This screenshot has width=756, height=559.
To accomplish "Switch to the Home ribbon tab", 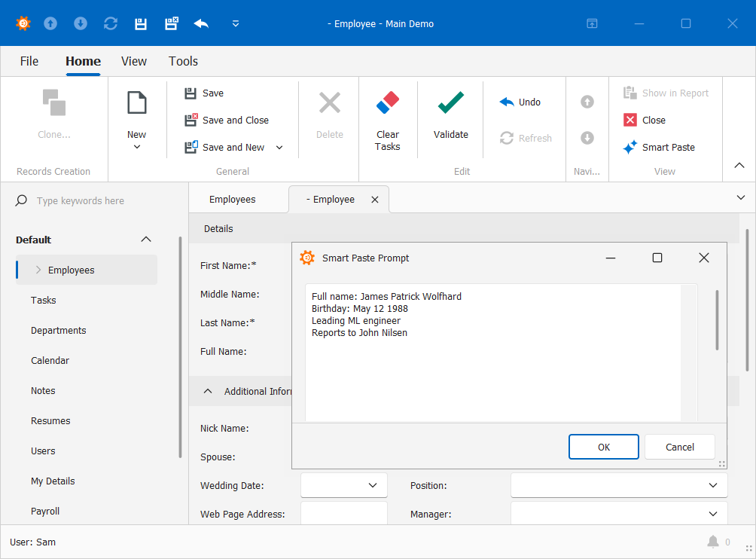I will 83,61.
